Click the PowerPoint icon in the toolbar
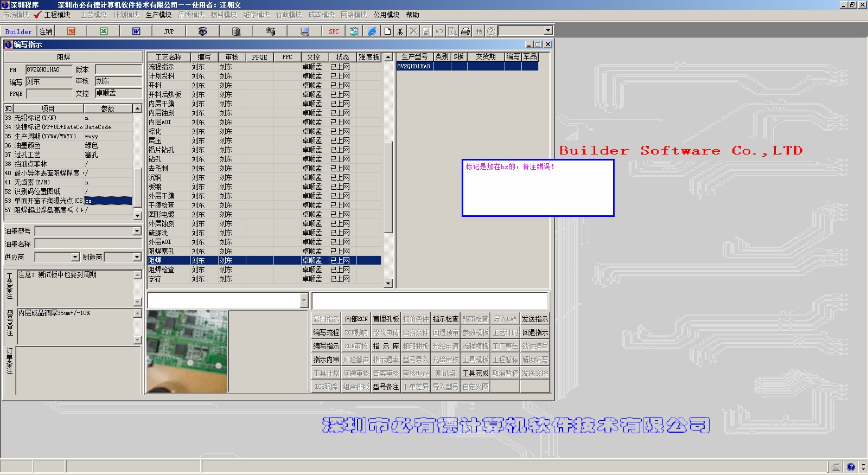This screenshot has height=475, width=868. click(71, 31)
